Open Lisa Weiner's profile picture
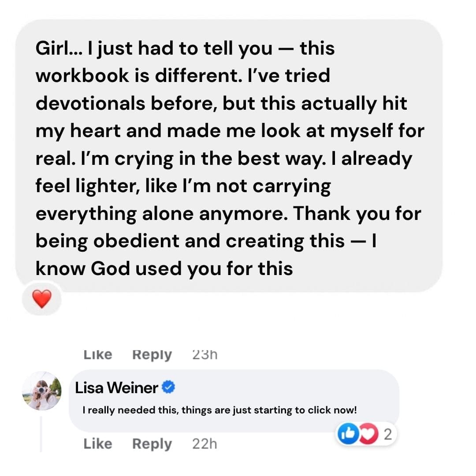The width and height of the screenshot is (476, 476). 42,391
